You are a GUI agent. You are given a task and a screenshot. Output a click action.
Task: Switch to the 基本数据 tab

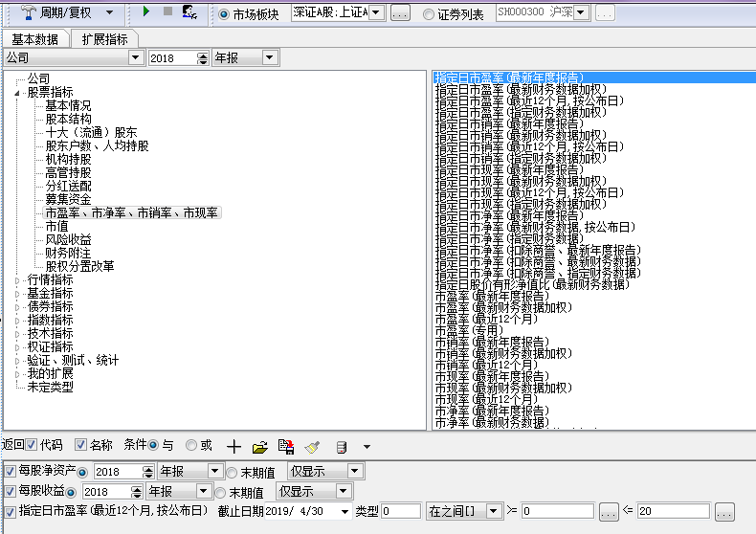pos(34,39)
